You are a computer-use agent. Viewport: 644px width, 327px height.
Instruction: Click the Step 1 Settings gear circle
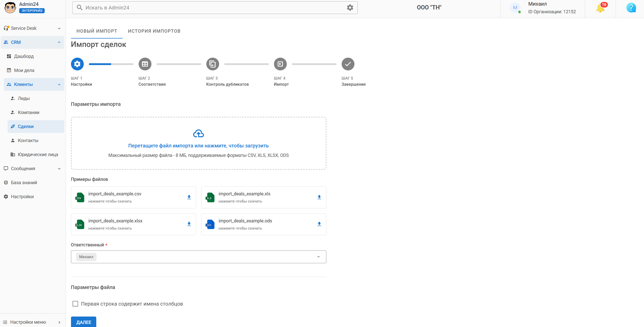click(x=77, y=64)
